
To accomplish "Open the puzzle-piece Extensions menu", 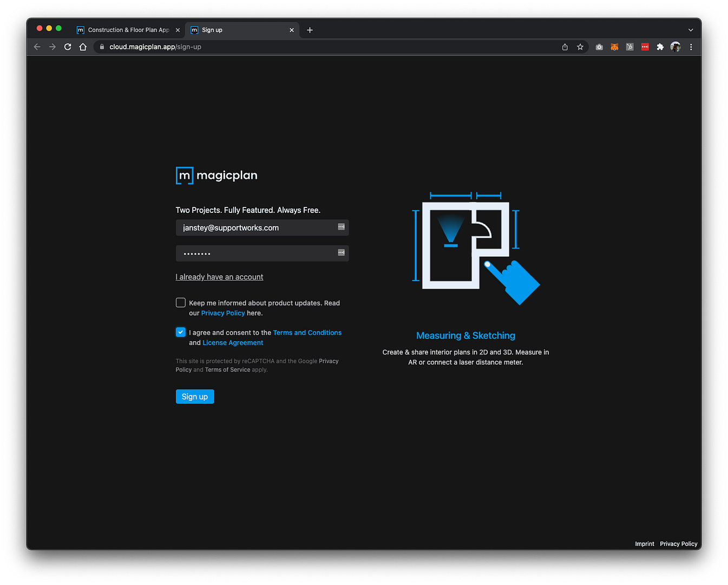I will tap(660, 47).
